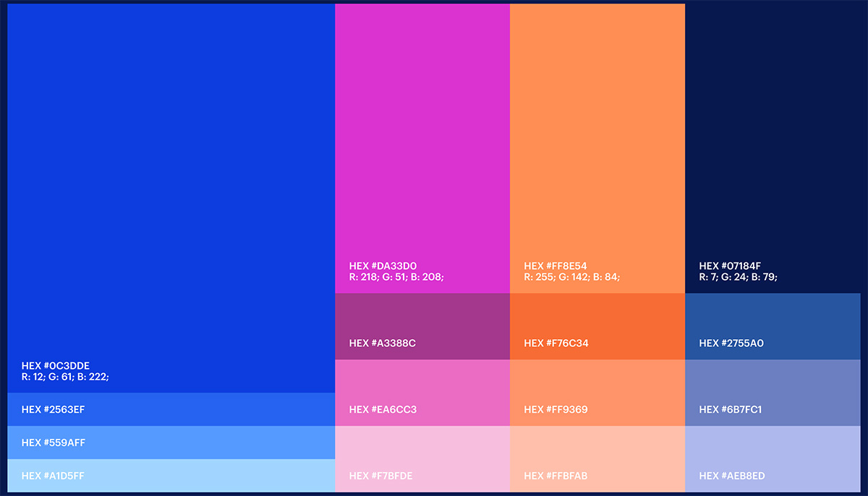Image resolution: width=868 pixels, height=496 pixels.
Task: Click the HEX #07184F label text
Action: coord(730,266)
